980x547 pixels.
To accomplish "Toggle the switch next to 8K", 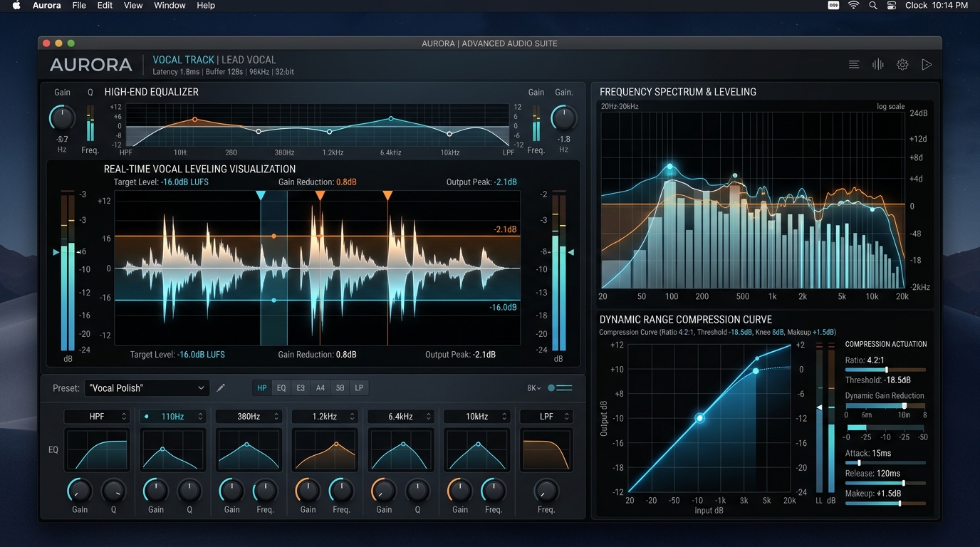I will pos(560,388).
